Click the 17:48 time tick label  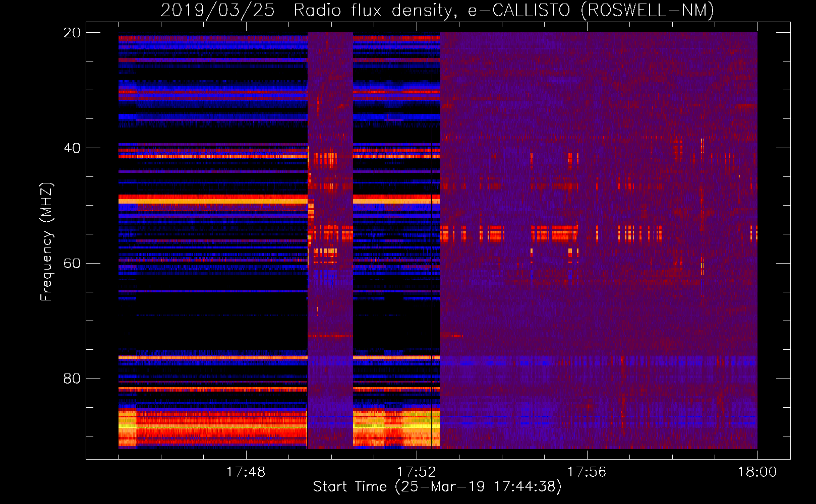click(x=246, y=472)
